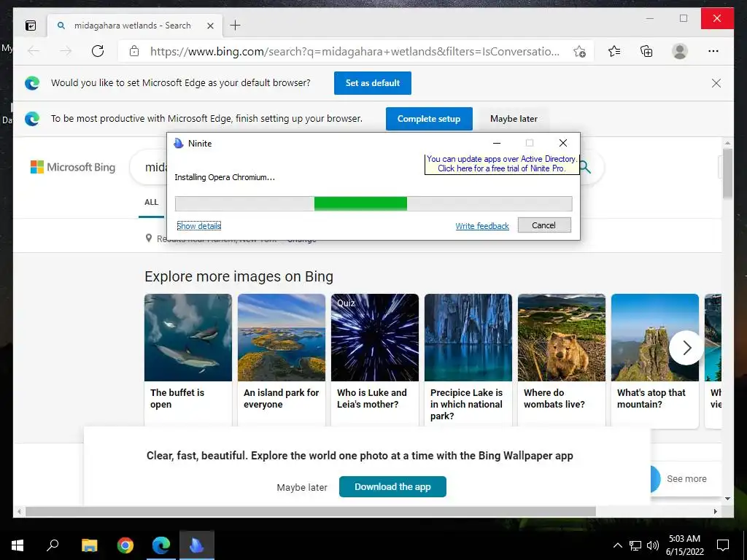Open the Windows Start menu
The width and height of the screenshot is (747, 560).
[18, 545]
